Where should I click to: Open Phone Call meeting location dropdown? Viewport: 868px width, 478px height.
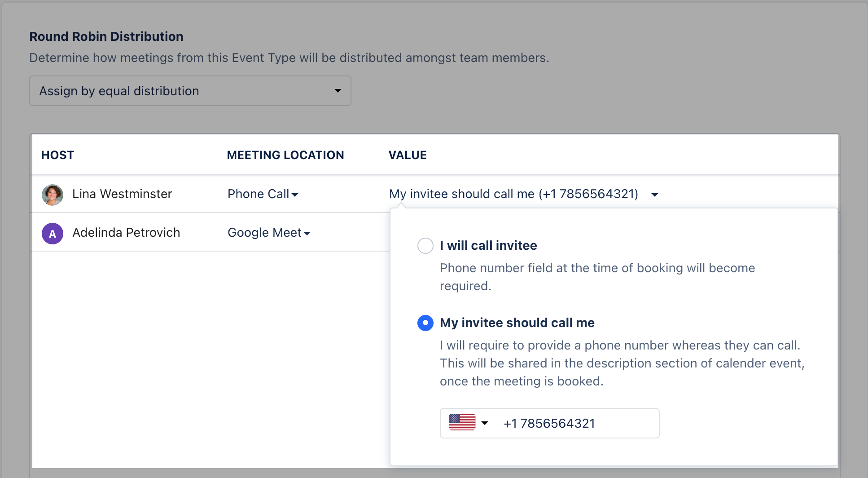coord(263,194)
